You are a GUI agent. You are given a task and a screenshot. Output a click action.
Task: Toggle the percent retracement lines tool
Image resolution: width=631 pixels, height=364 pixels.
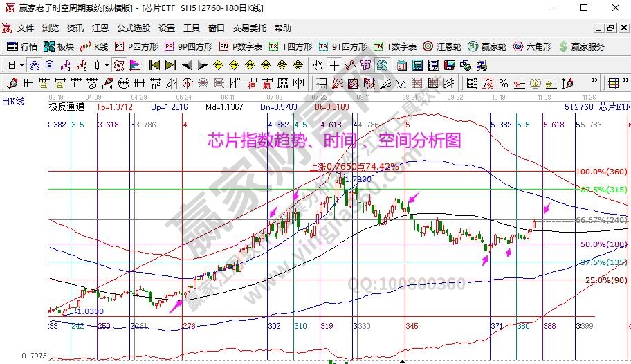(504, 83)
